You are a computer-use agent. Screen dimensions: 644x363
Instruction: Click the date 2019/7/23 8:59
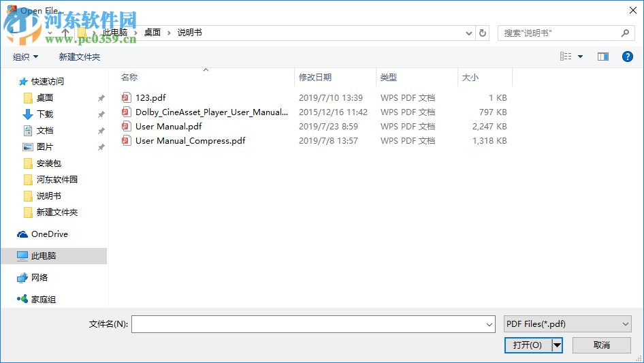(328, 126)
